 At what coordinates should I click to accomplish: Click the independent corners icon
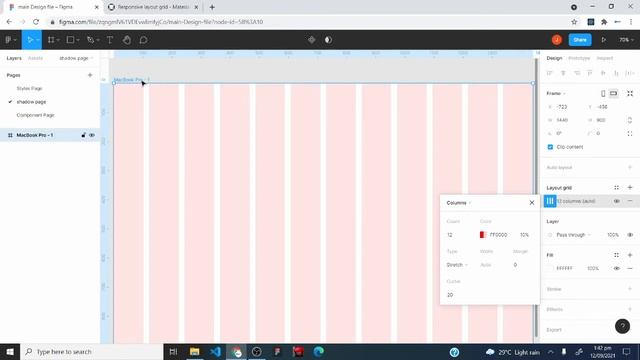630,133
